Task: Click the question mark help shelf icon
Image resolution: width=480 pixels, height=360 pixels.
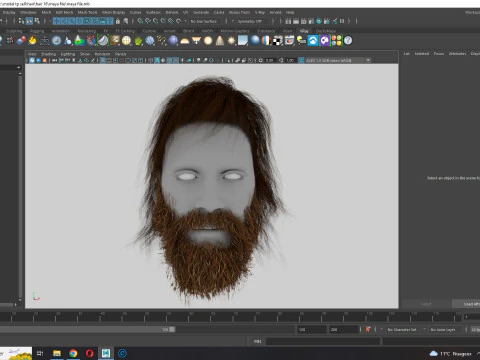Action: tap(348, 41)
